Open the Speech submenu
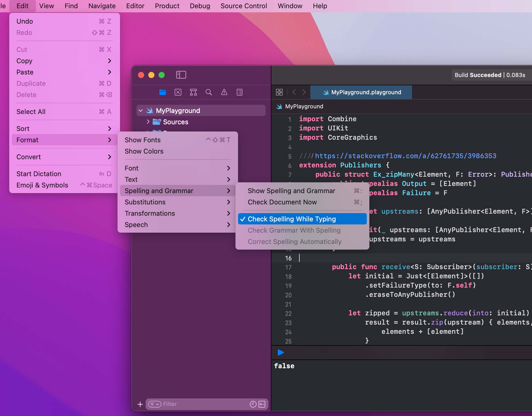The height and width of the screenshot is (416, 532). point(178,225)
